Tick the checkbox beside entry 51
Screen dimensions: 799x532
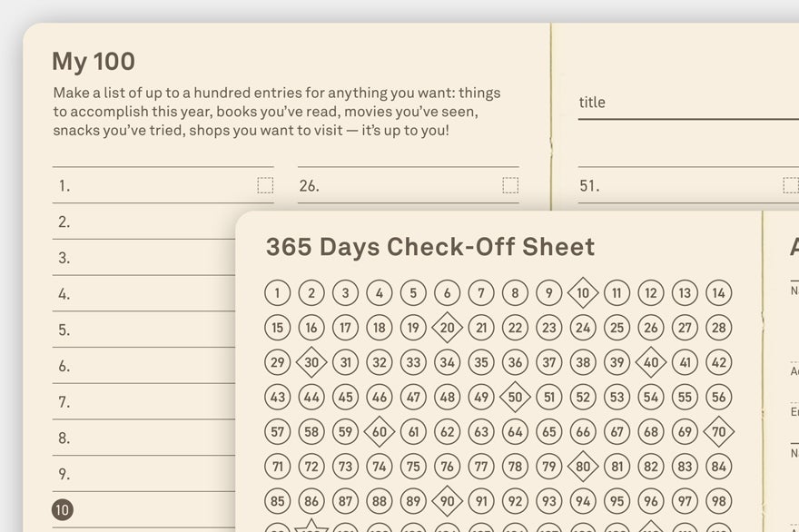[x=790, y=185]
